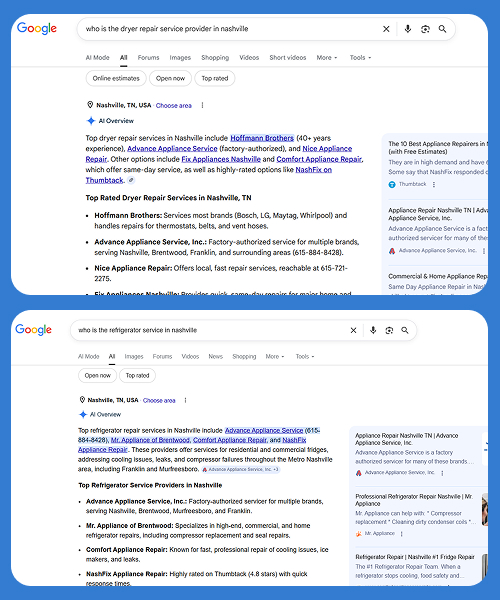The image size is (500, 600).
Task: Open location options menu in dryer search
Action: click(202, 105)
